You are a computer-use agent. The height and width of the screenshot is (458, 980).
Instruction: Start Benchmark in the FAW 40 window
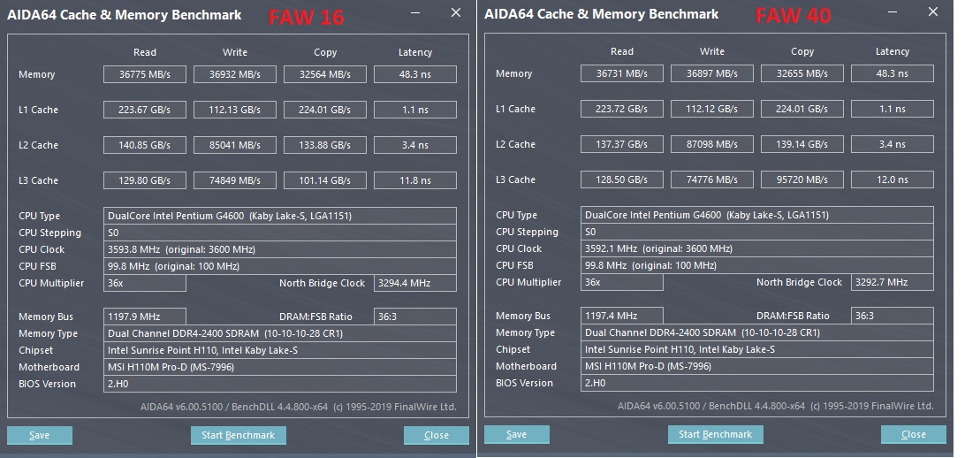pos(715,434)
